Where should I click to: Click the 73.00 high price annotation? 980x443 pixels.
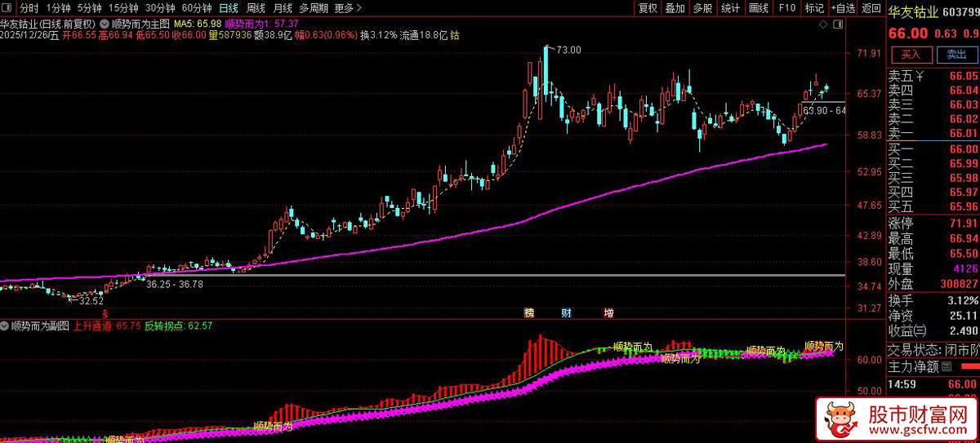click(569, 50)
